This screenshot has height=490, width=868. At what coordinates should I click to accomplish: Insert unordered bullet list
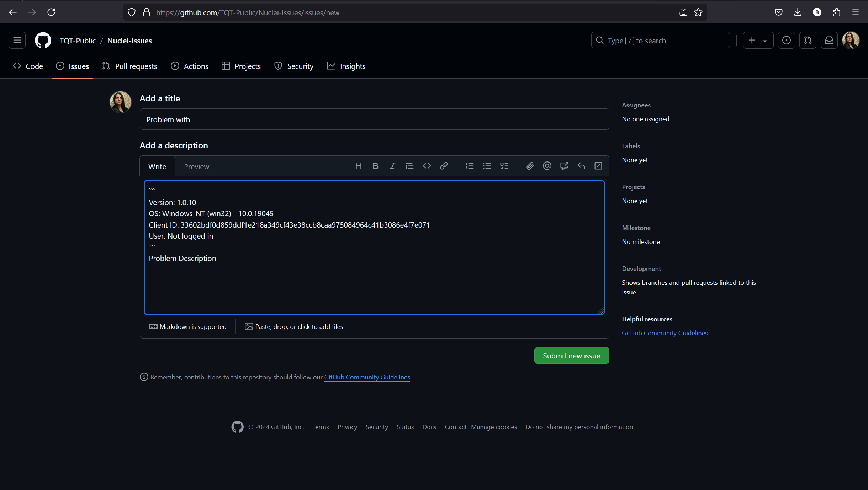point(487,166)
